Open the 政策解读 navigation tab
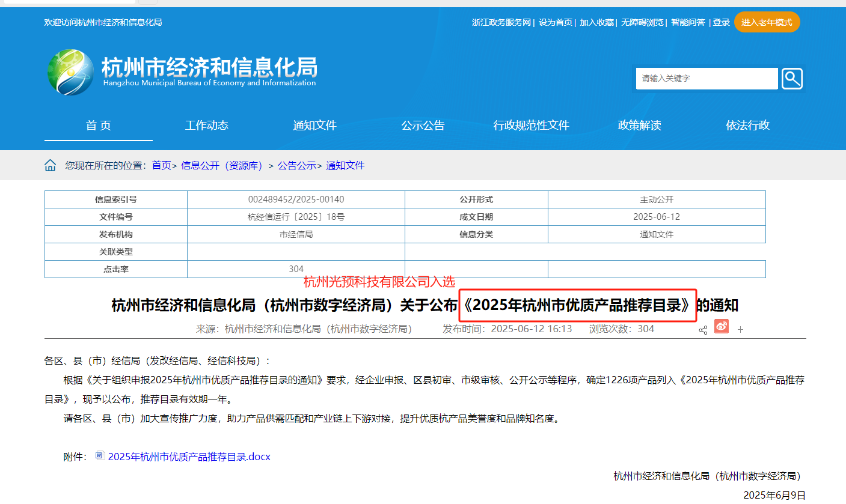 click(640, 126)
